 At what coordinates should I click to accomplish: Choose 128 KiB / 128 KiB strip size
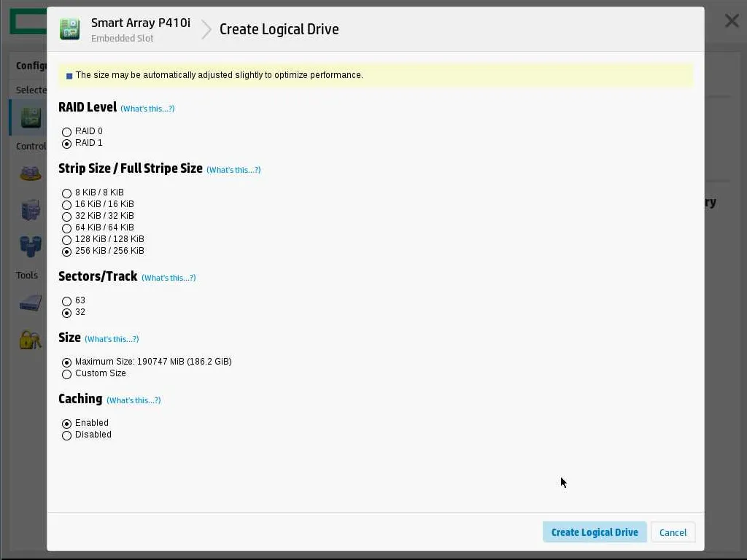coord(66,240)
